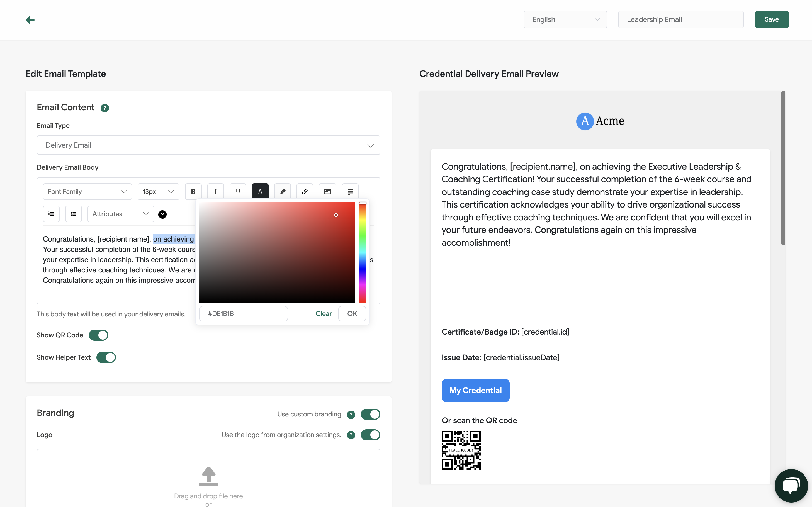Apply numbered list formatting

(51, 214)
